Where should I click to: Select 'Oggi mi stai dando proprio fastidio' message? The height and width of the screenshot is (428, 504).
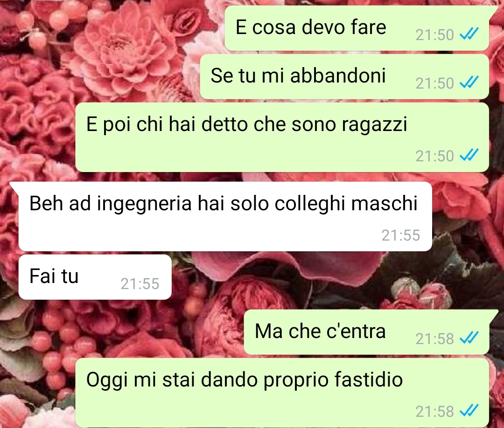click(x=282, y=393)
